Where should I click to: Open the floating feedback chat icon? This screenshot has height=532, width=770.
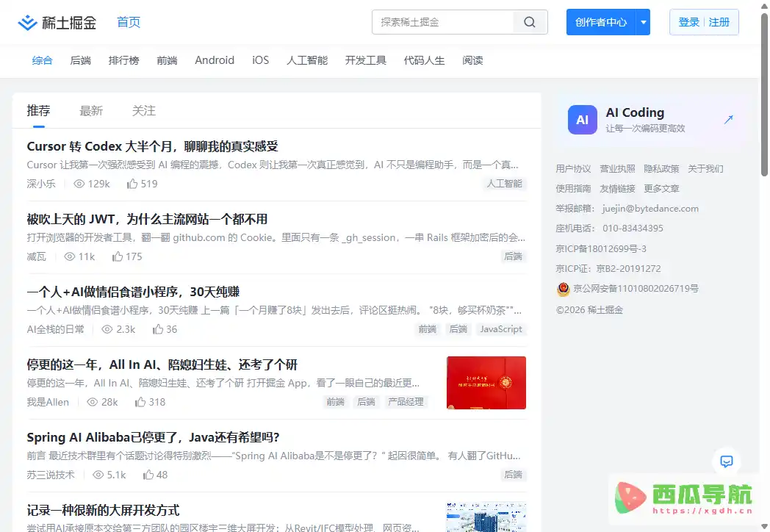click(x=727, y=461)
